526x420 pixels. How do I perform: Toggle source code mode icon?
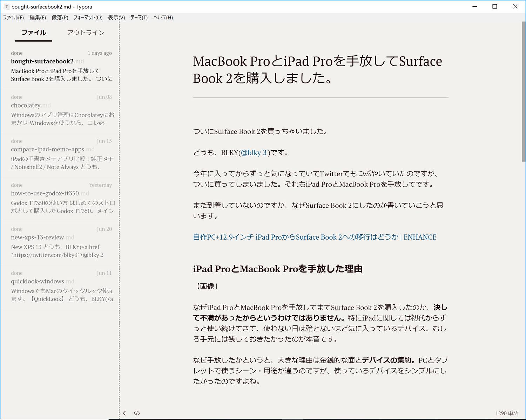coord(137,413)
